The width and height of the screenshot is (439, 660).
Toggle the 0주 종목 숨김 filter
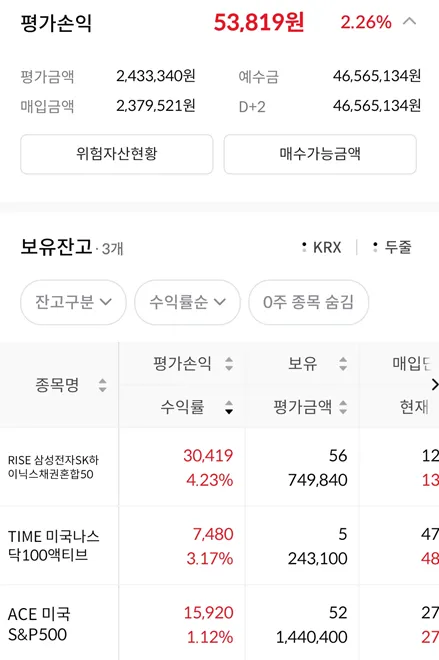pos(309,302)
